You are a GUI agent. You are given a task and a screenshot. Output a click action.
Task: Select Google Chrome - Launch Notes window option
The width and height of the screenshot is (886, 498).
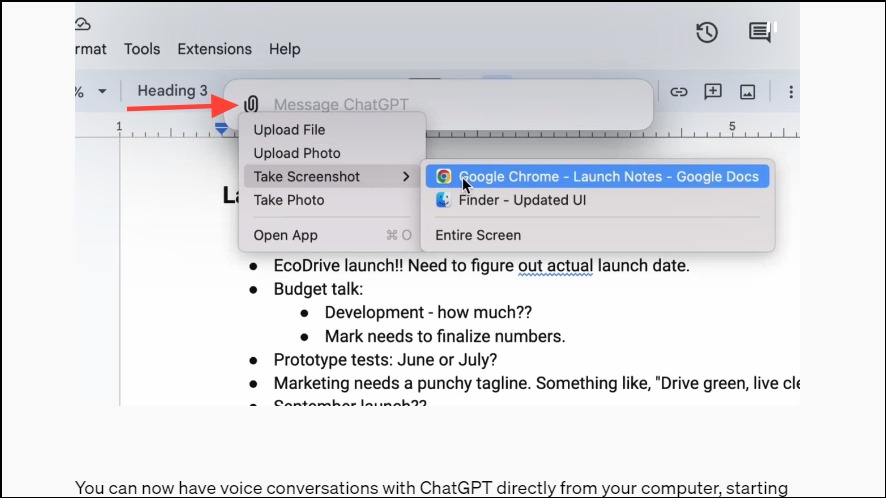pos(597,176)
